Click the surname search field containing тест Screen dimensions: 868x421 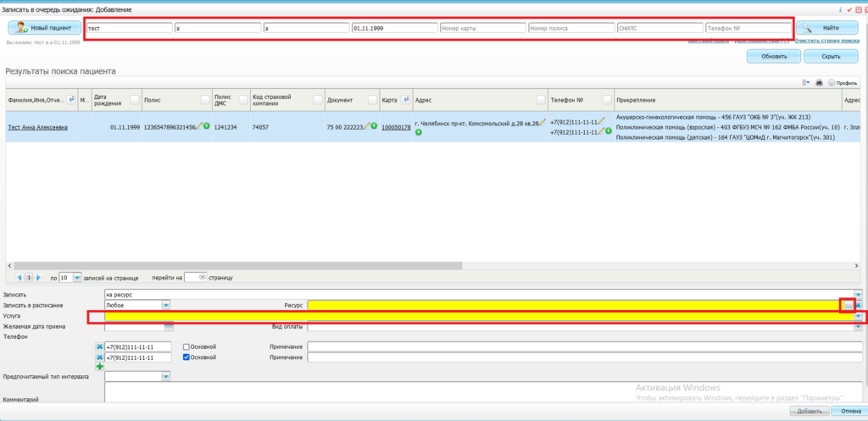click(129, 28)
